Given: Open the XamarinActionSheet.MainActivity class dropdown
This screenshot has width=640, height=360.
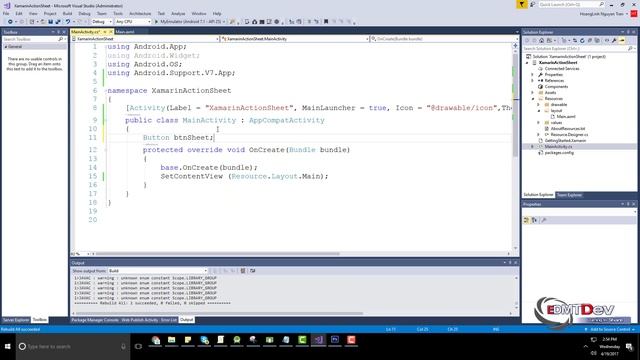Looking at the screenshot, I should pos(294,39).
